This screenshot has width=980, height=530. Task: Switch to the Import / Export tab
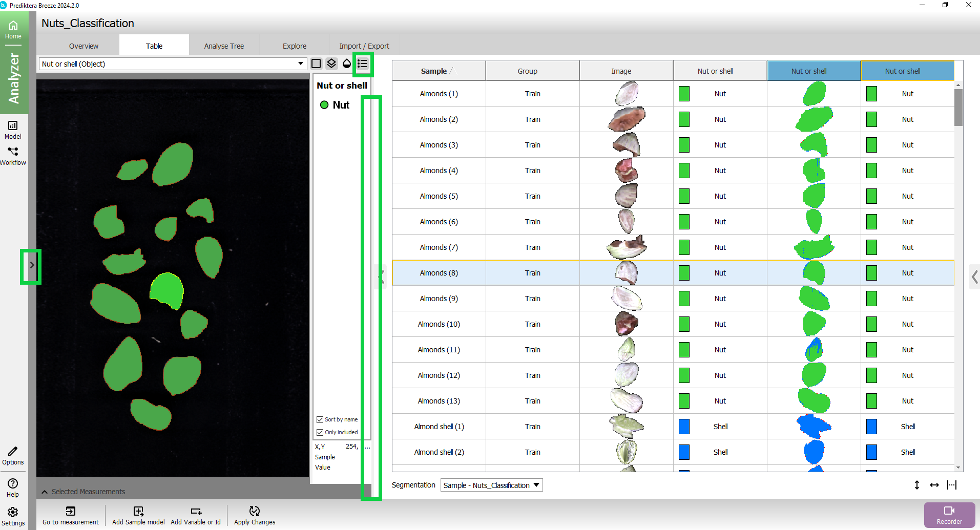(x=364, y=46)
